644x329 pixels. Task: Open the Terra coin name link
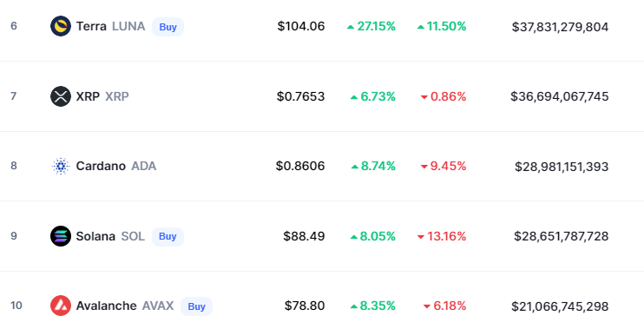91,26
